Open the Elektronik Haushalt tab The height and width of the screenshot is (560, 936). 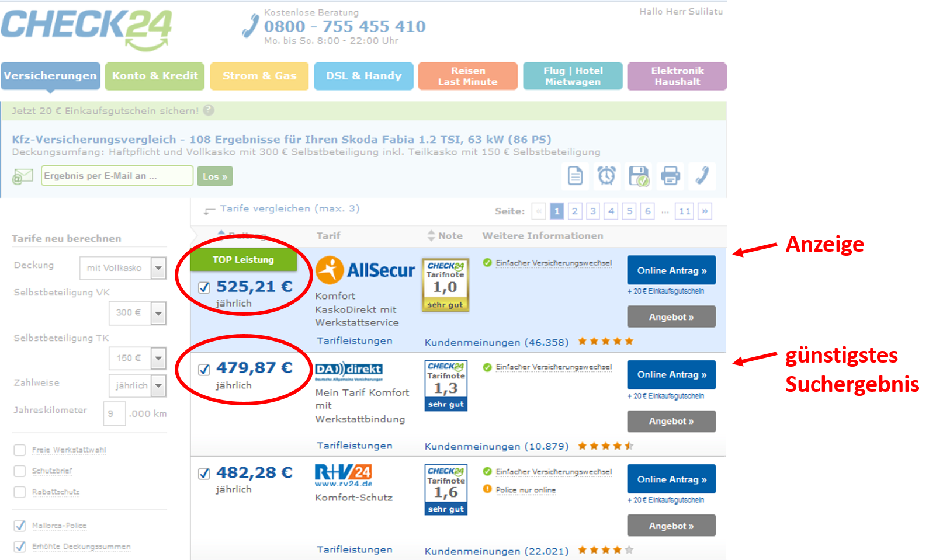click(x=677, y=76)
